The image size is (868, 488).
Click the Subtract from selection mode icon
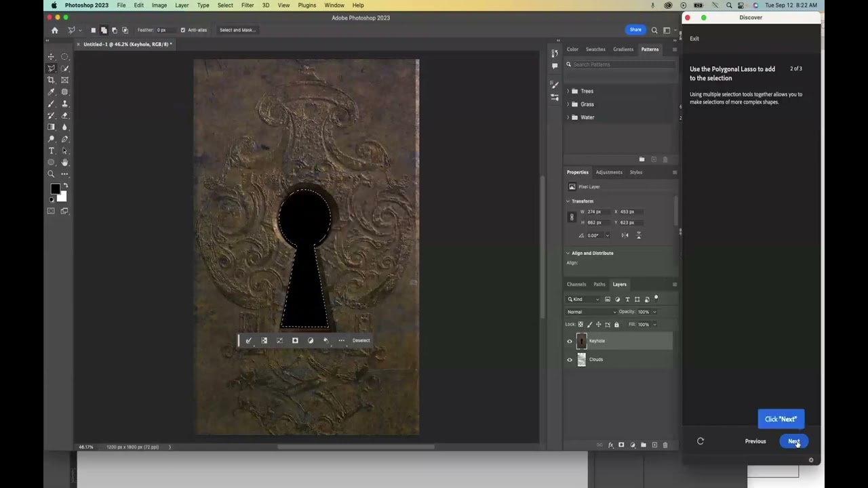pyautogui.click(x=114, y=30)
